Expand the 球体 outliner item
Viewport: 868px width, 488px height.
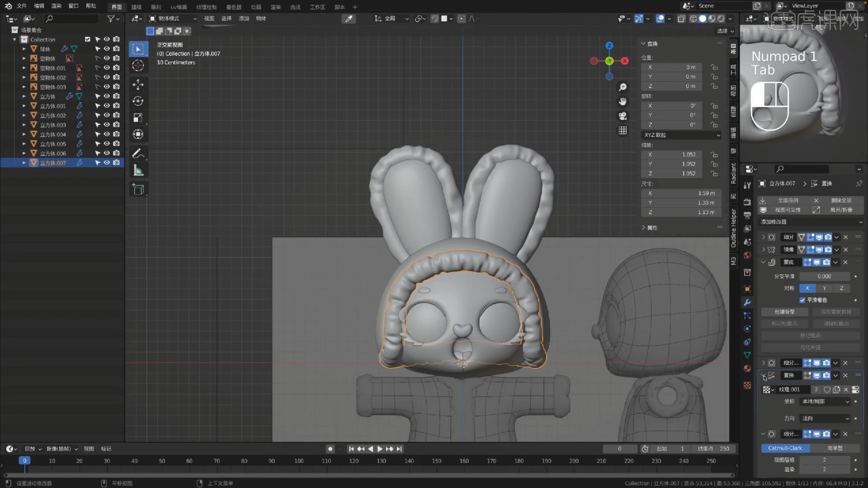(24, 49)
